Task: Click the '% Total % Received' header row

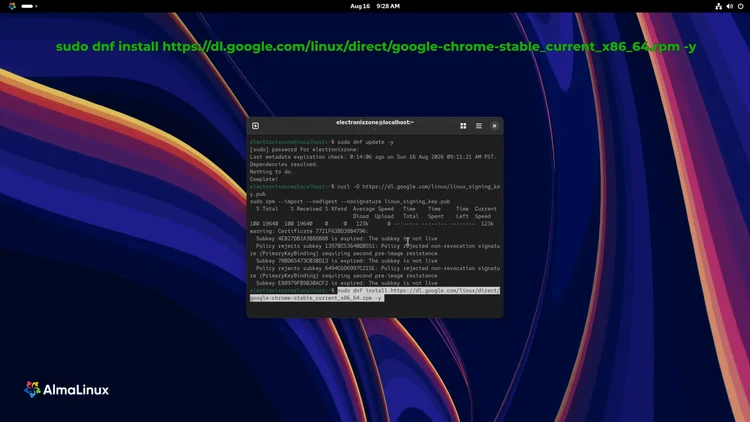Action: pos(376,209)
